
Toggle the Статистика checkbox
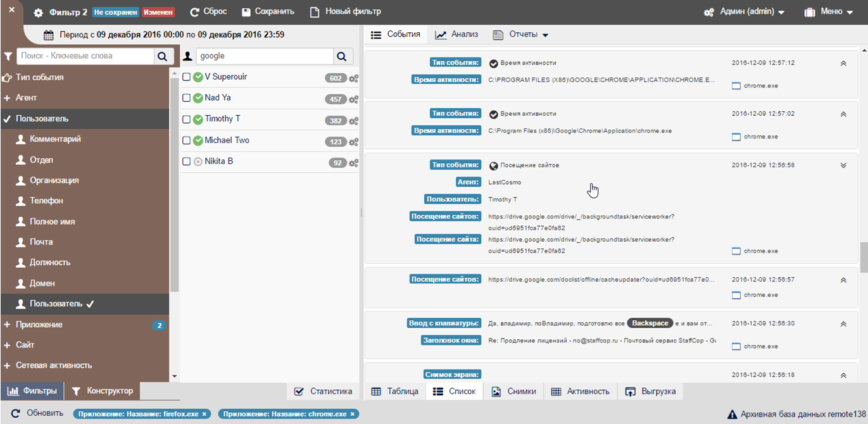(x=299, y=392)
